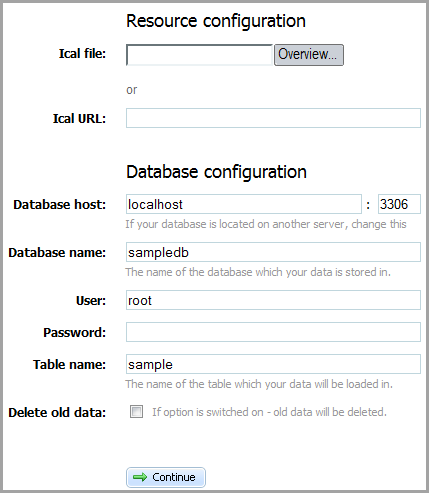Focus the Ical file path field

(199, 55)
